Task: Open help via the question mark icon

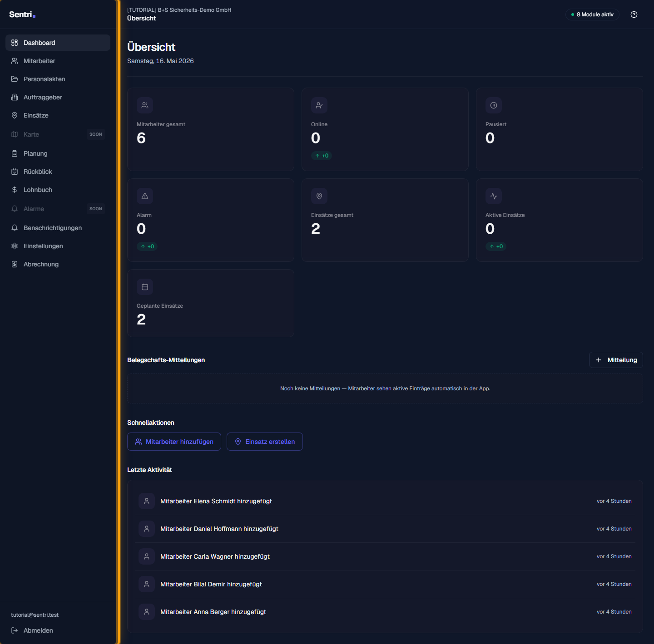Action: click(x=634, y=15)
